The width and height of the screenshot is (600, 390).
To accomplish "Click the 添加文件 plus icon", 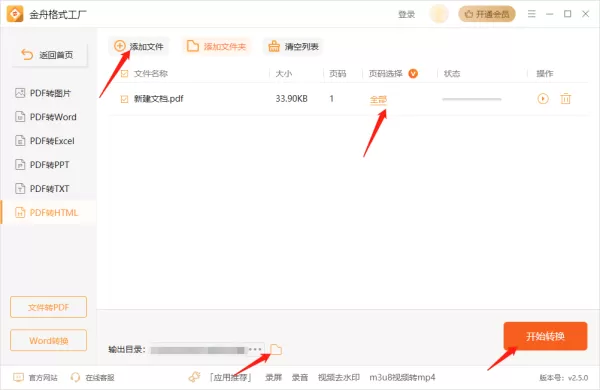I will [x=120, y=46].
